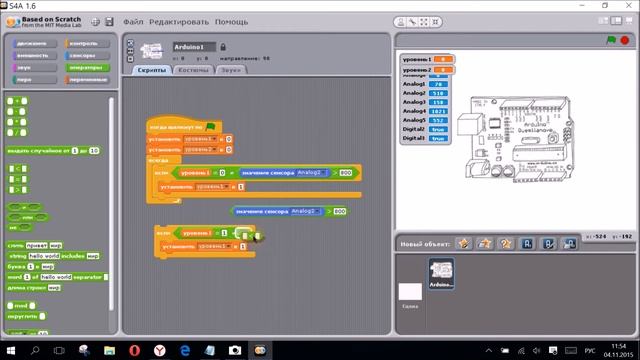Viewport: 640px width, 360px height.
Task: Open the language globe icon
Action: [95, 22]
